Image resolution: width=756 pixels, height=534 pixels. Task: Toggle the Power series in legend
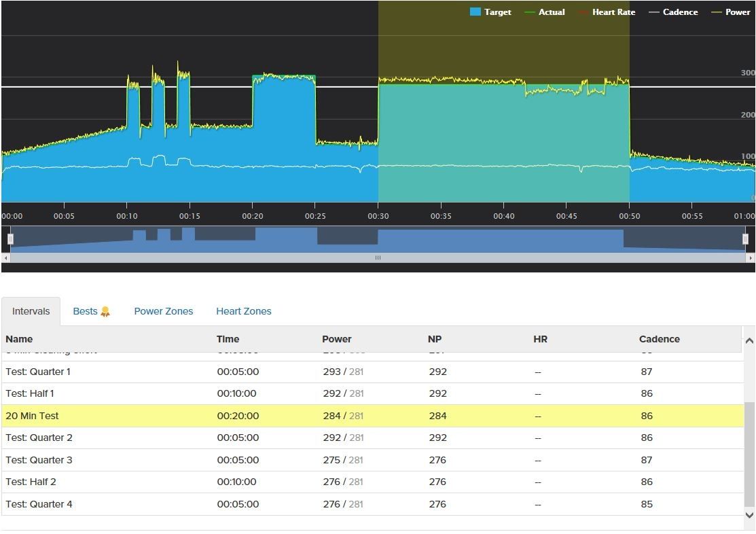click(730, 12)
